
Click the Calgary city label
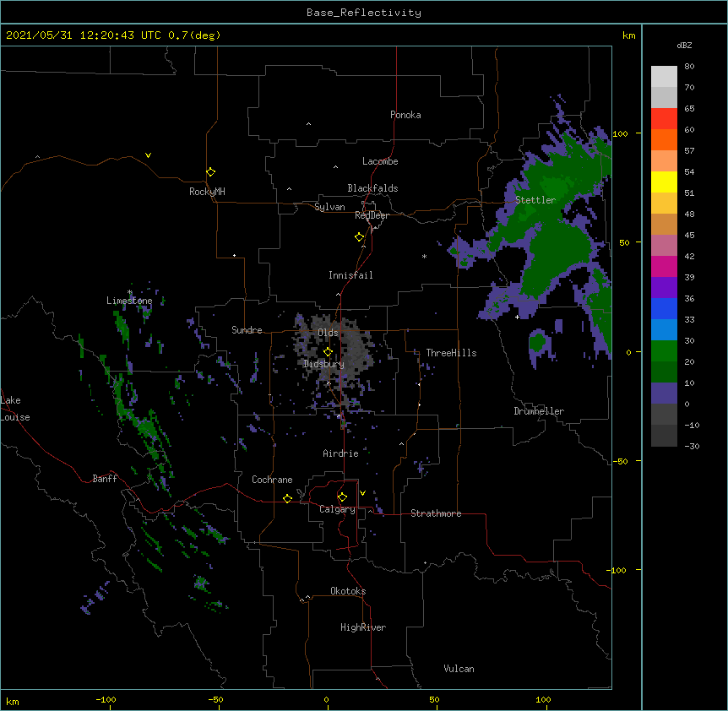click(x=337, y=509)
